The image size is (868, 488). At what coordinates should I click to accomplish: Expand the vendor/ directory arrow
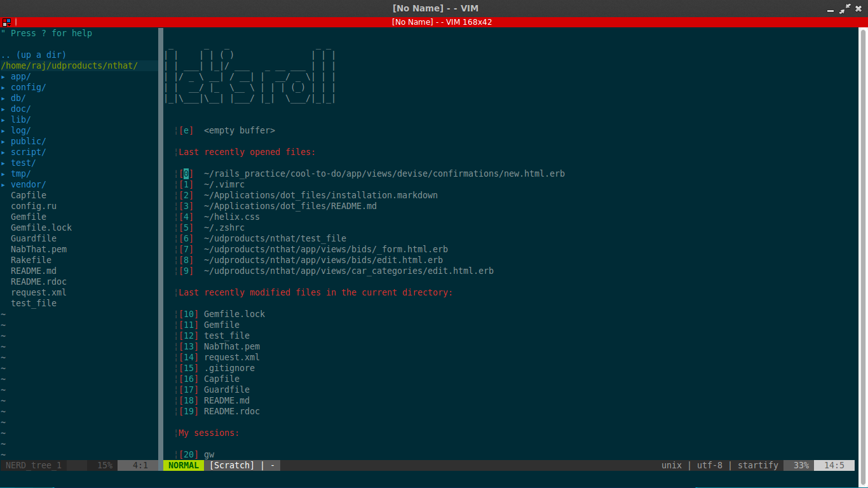(x=3, y=185)
